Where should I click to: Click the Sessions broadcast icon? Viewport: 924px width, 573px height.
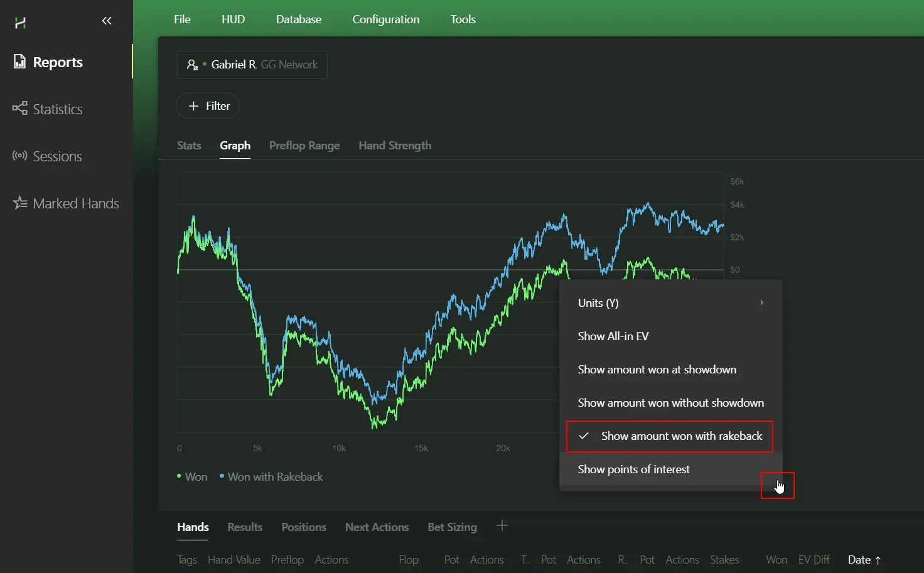[x=19, y=156]
